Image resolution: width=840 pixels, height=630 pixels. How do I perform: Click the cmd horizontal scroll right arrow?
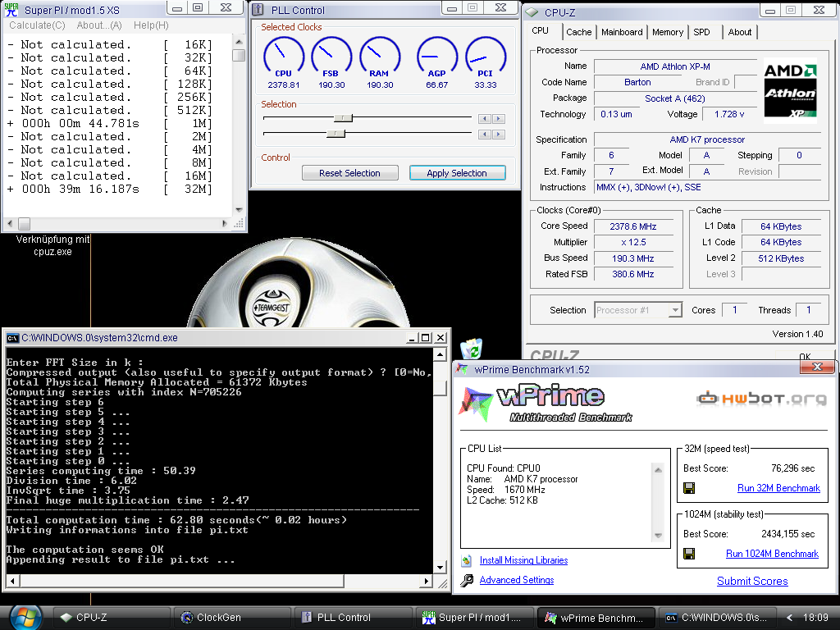(x=427, y=581)
